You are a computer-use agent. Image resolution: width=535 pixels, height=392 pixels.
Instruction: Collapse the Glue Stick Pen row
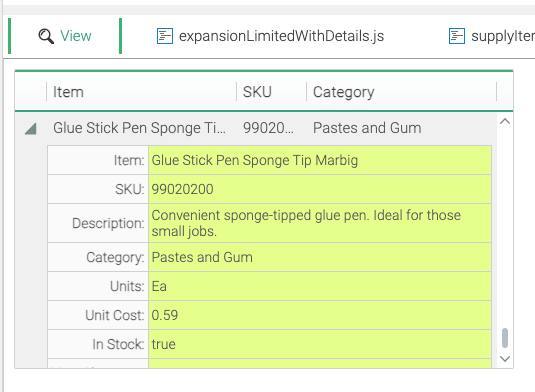click(x=31, y=129)
